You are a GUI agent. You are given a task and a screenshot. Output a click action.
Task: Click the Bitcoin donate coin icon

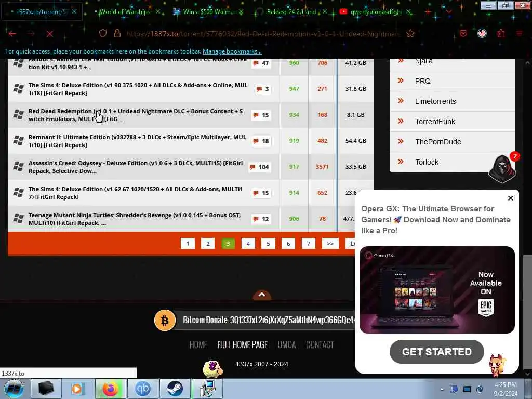coord(165,320)
